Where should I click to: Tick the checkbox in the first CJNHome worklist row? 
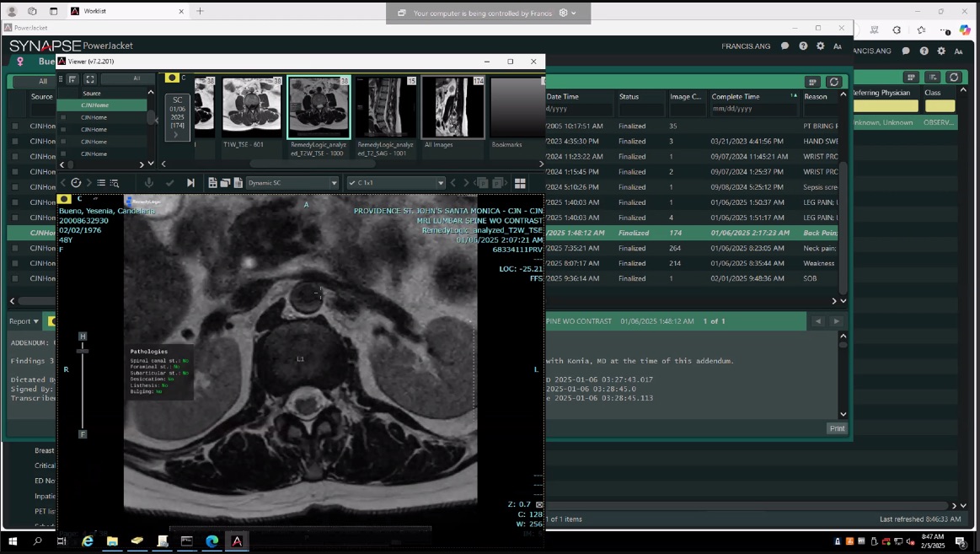15,126
